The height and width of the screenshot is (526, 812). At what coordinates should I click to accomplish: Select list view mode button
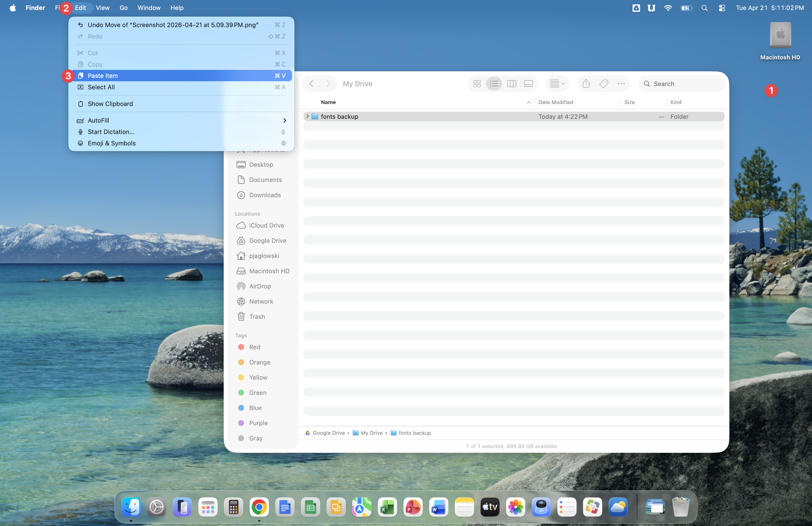(x=494, y=84)
